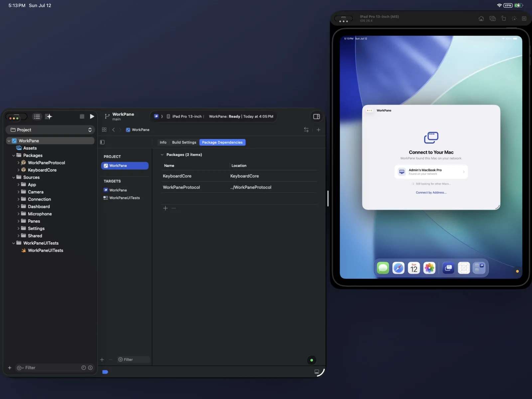Open the coding assistant sparkle icon
532x399 pixels.
pos(49,116)
